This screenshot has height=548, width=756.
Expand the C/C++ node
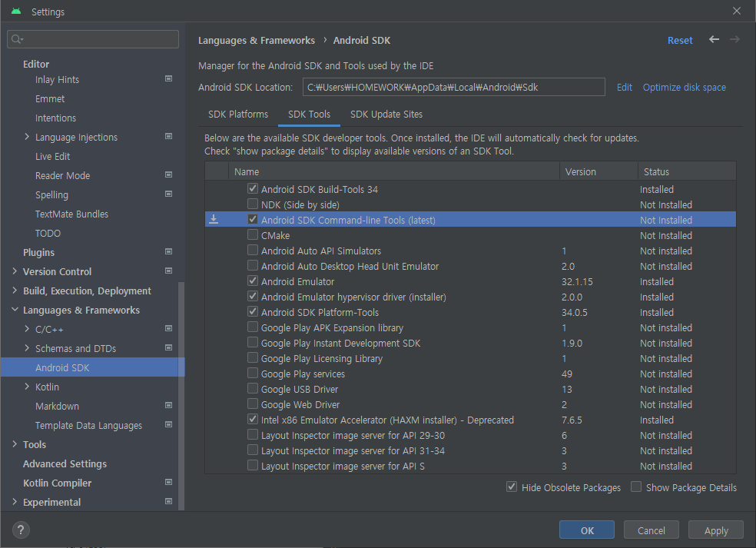coord(27,329)
